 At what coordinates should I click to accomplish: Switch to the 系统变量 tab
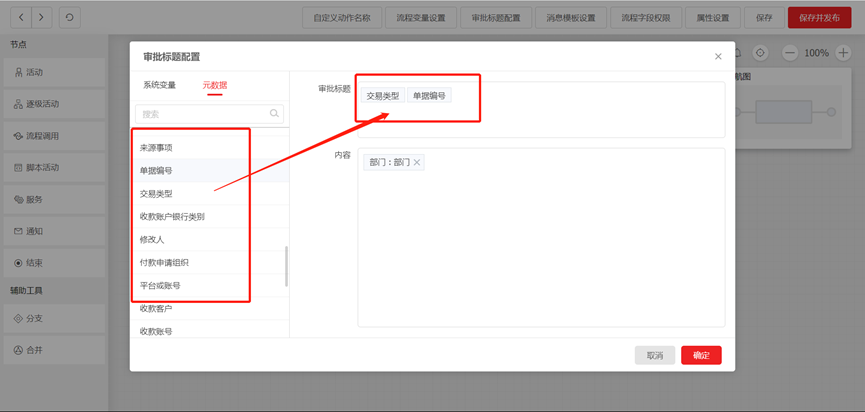159,85
